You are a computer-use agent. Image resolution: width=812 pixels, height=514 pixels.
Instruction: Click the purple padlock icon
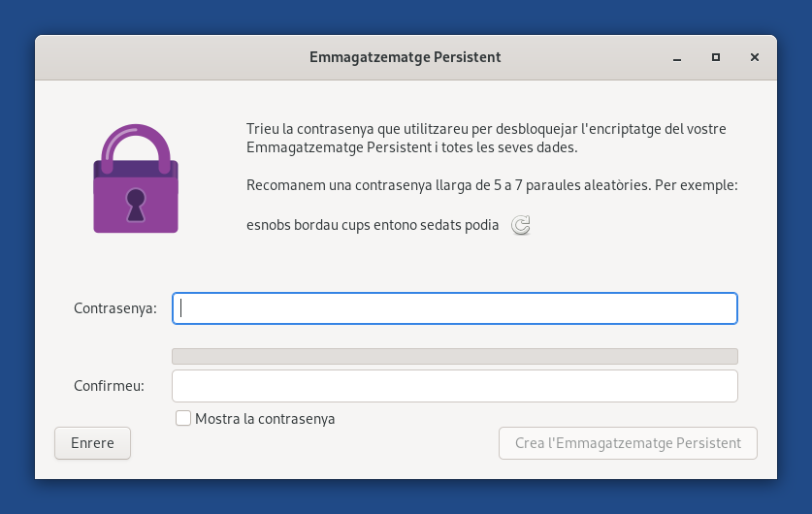136,178
